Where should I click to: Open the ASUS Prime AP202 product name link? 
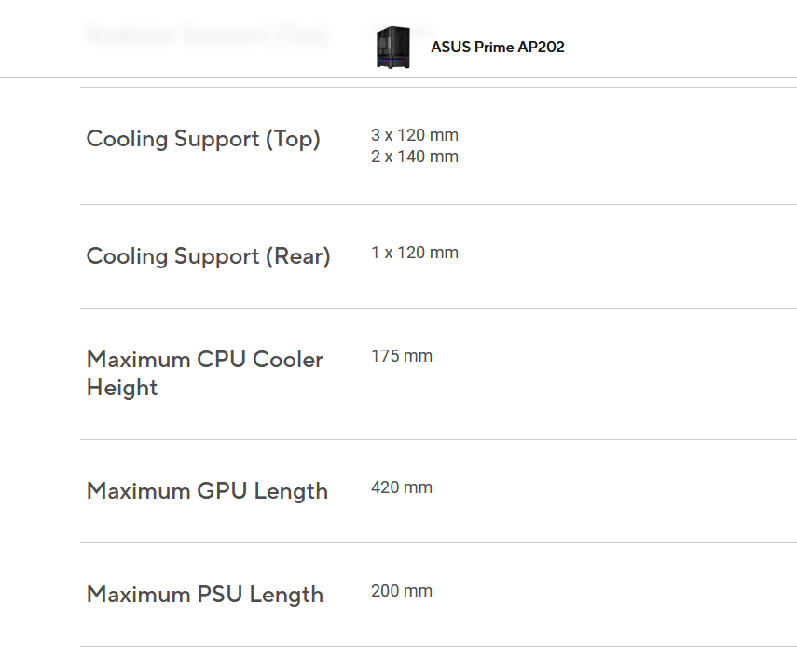click(497, 48)
